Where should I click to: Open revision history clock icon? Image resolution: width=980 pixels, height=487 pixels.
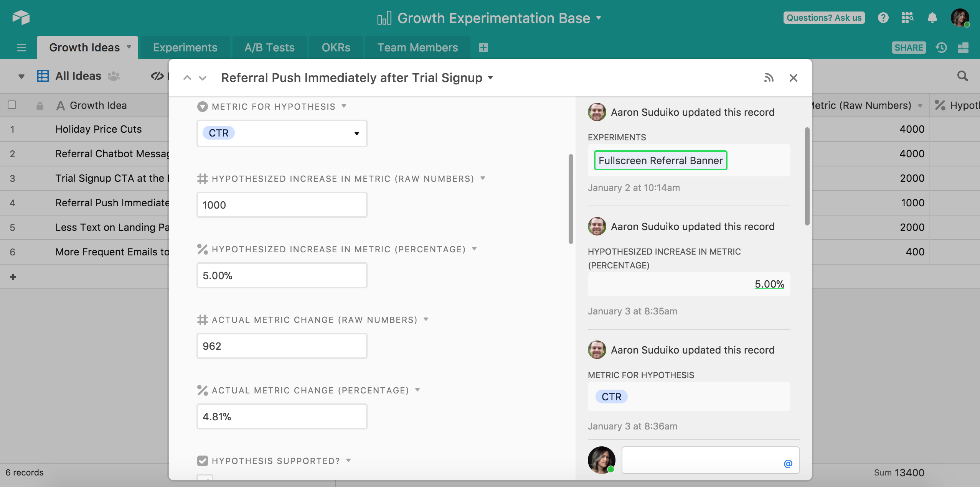tap(941, 48)
